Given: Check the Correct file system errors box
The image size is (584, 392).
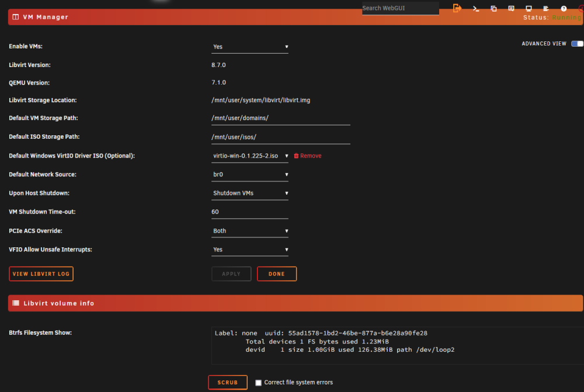Looking at the screenshot, I should click(258, 383).
